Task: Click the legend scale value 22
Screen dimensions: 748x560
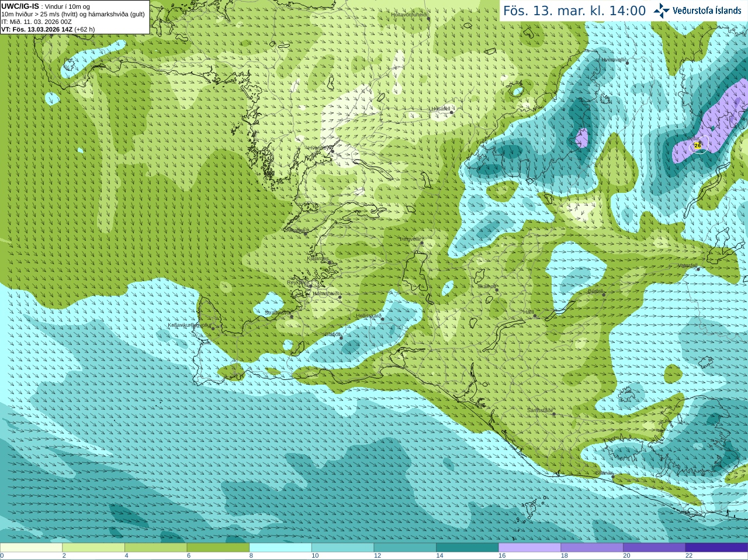Action: pos(689,556)
